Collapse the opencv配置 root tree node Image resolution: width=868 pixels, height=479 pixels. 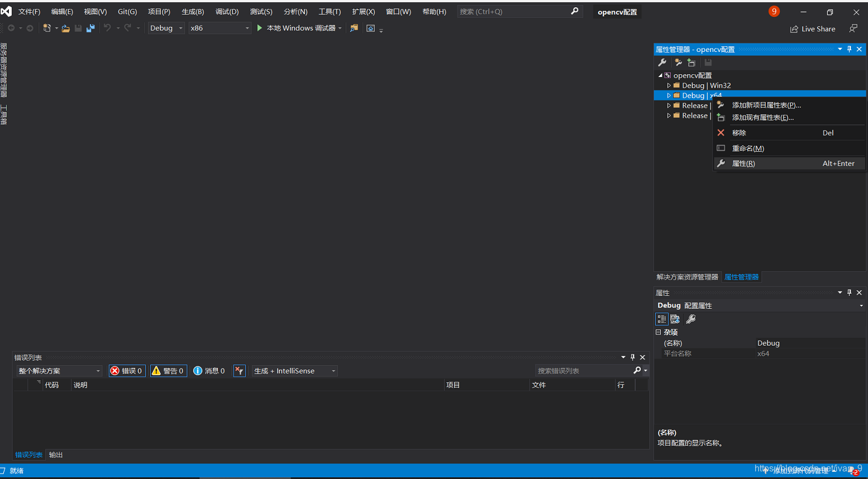660,75
